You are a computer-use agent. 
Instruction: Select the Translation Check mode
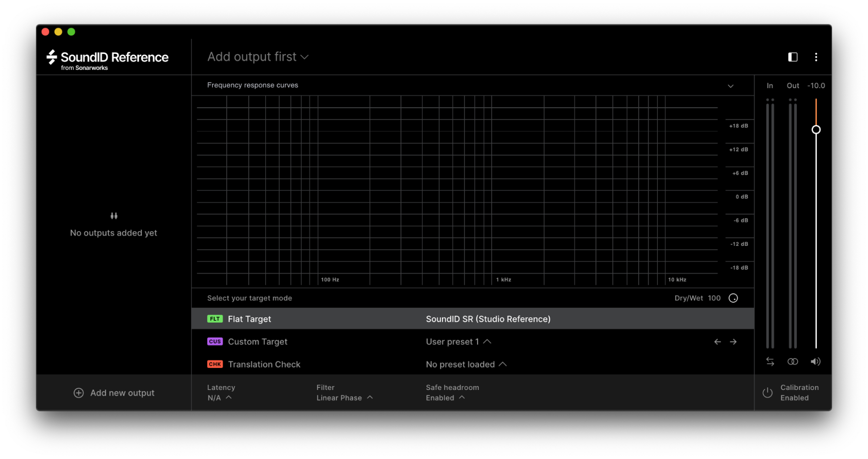(264, 365)
